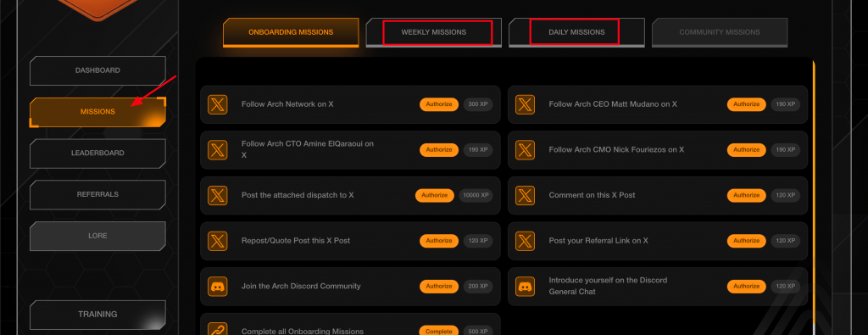This screenshot has height=335, width=868.
Task: Click X icon beside Repost/Quote Post mission
Action: pyautogui.click(x=218, y=240)
